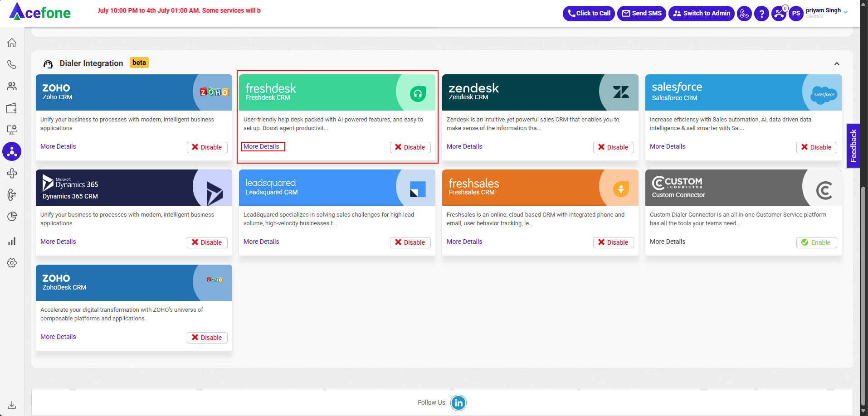Click the Freshsales logo icon
Image resolution: width=868 pixels, height=416 pixels.
tap(621, 189)
